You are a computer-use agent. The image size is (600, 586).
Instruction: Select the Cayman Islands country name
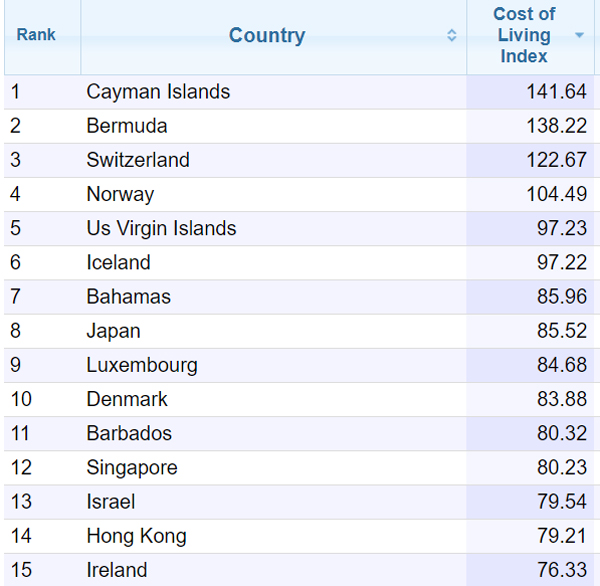point(158,92)
